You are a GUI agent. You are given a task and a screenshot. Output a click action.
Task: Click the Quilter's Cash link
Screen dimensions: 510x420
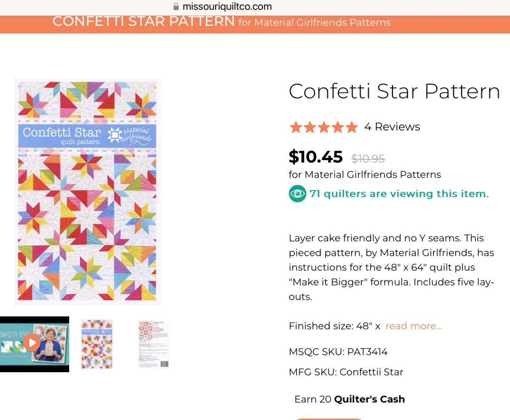click(369, 399)
